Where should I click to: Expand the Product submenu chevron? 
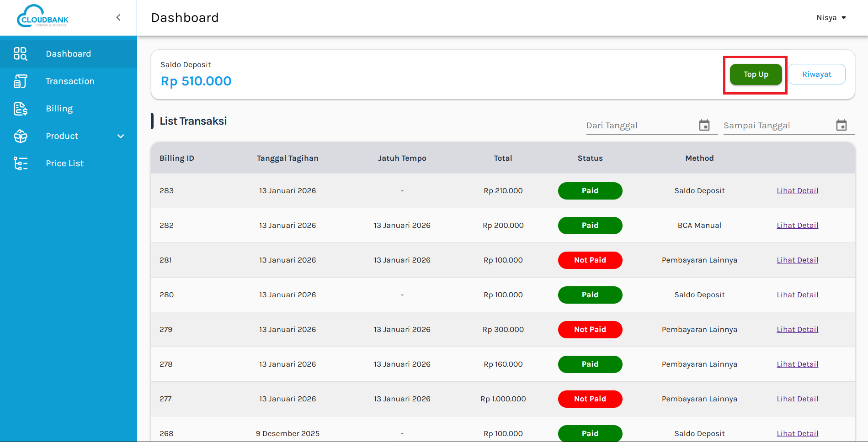pyautogui.click(x=121, y=136)
